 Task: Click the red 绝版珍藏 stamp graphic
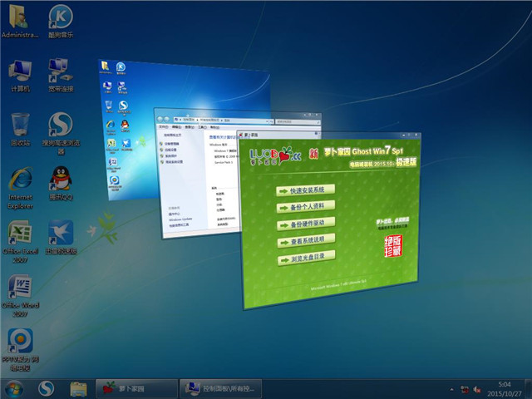pyautogui.click(x=393, y=246)
